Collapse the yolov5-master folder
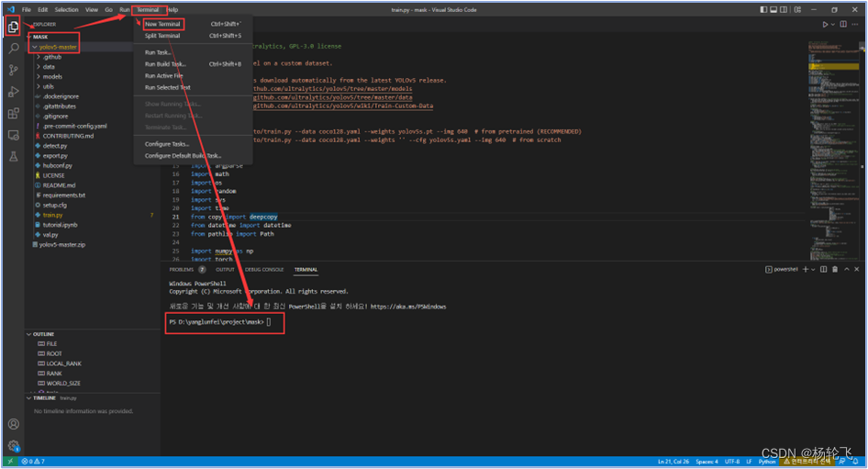 coord(34,47)
